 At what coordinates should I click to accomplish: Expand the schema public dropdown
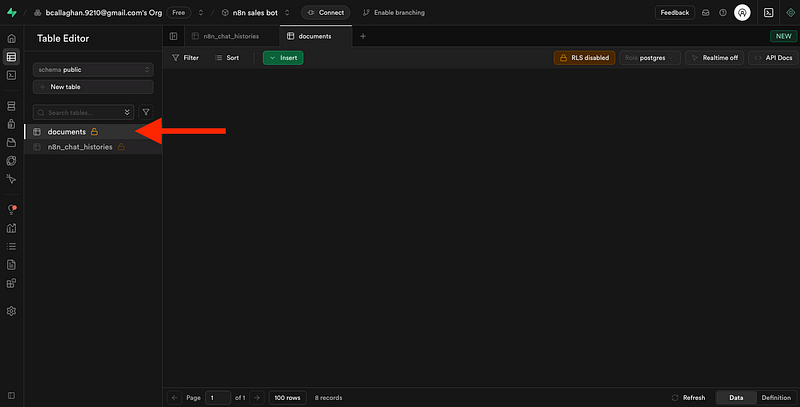tap(93, 70)
